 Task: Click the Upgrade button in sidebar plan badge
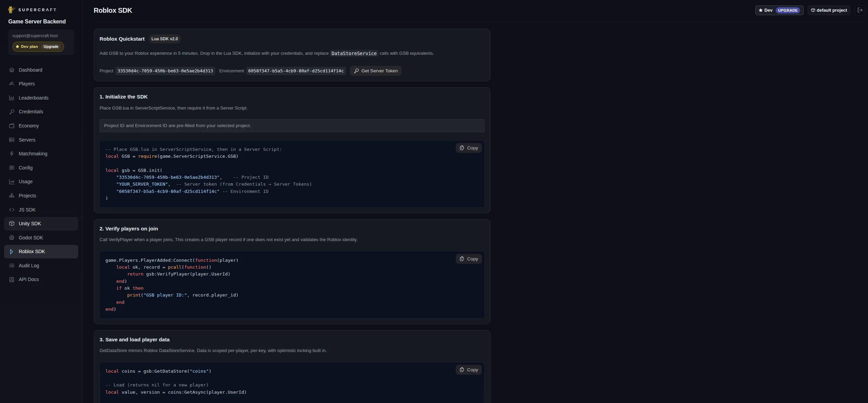[51, 47]
